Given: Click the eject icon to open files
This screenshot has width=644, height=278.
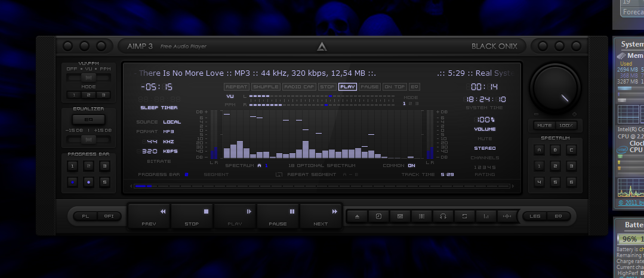Looking at the screenshot, I should [357, 216].
